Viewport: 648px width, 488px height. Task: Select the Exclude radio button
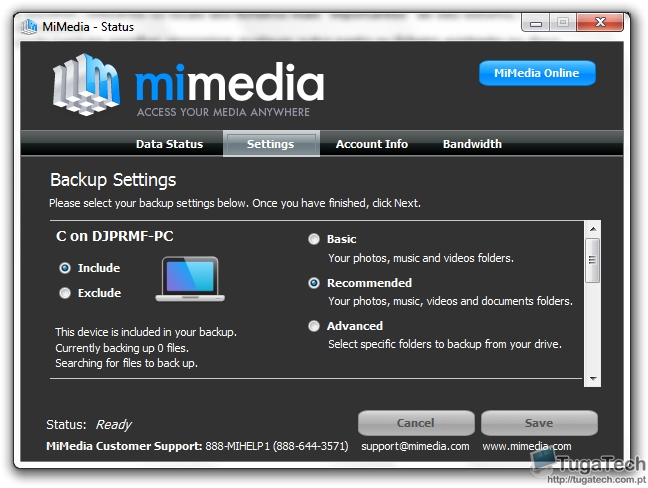[65, 293]
